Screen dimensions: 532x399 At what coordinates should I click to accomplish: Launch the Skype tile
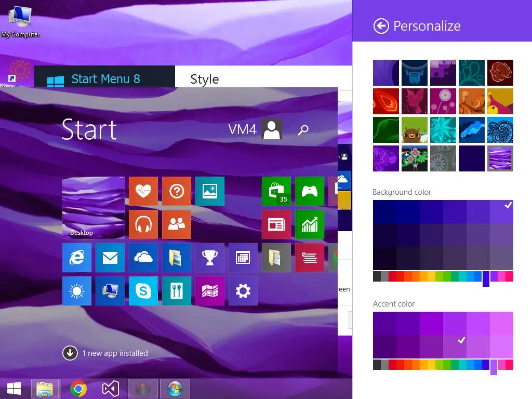[143, 291]
